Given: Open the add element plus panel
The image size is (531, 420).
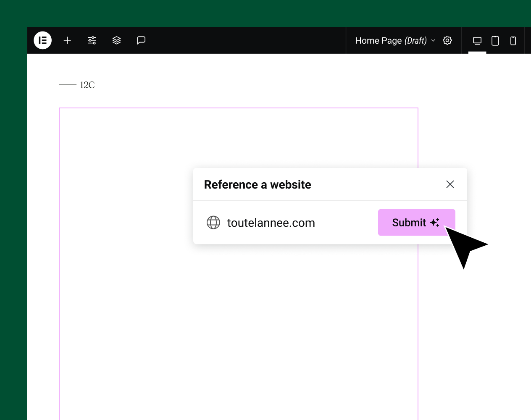Looking at the screenshot, I should (x=67, y=40).
